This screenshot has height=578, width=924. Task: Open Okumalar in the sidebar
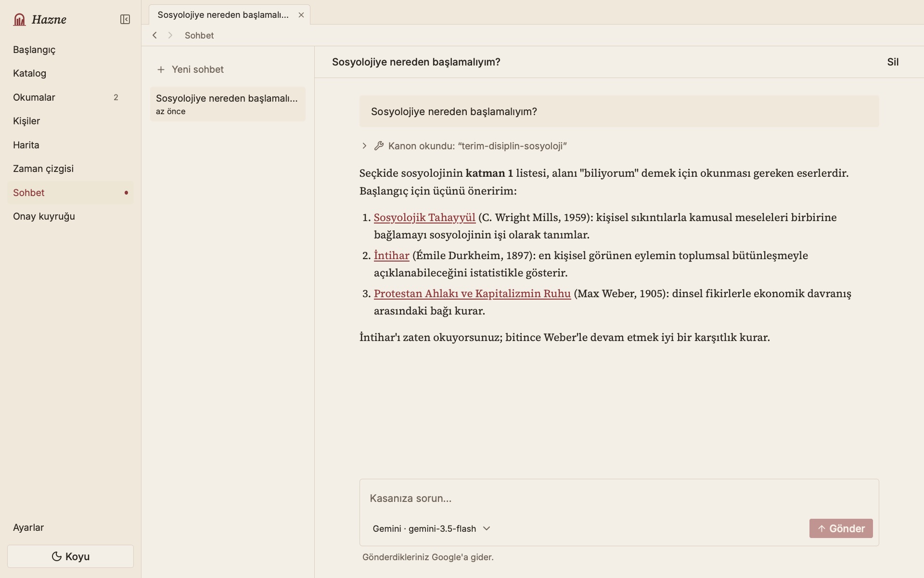(70, 97)
